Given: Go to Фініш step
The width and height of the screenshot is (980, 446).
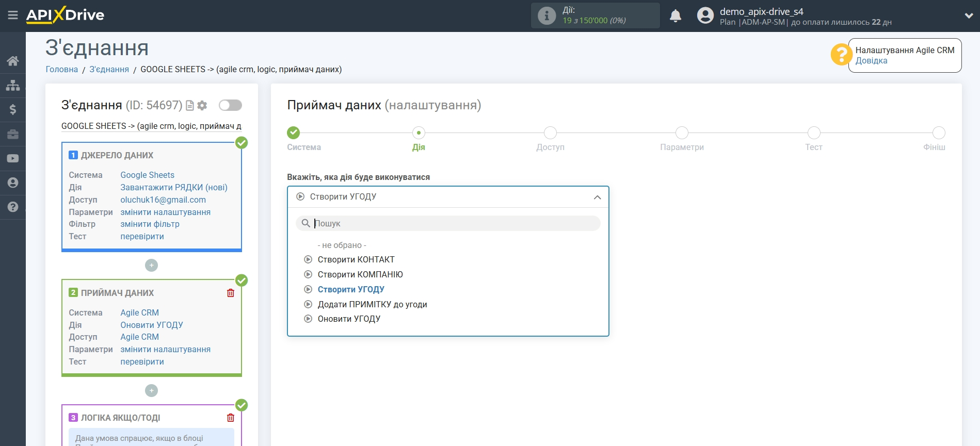Looking at the screenshot, I should point(939,133).
